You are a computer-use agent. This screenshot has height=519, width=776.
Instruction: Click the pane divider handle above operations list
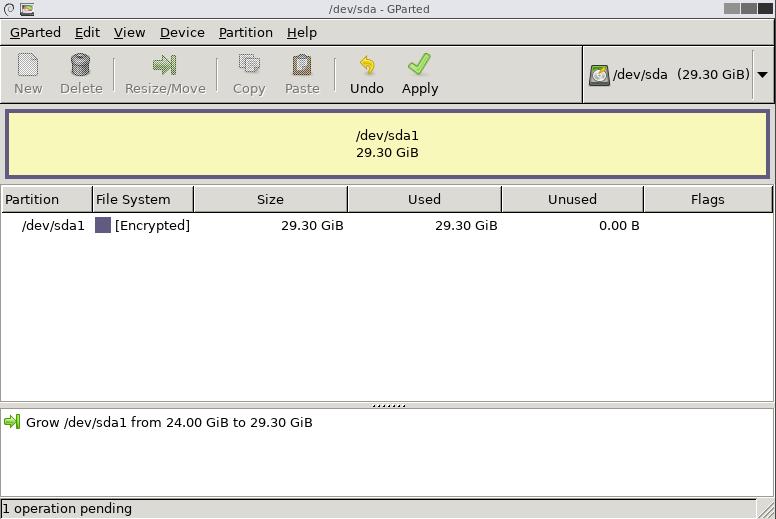point(388,406)
